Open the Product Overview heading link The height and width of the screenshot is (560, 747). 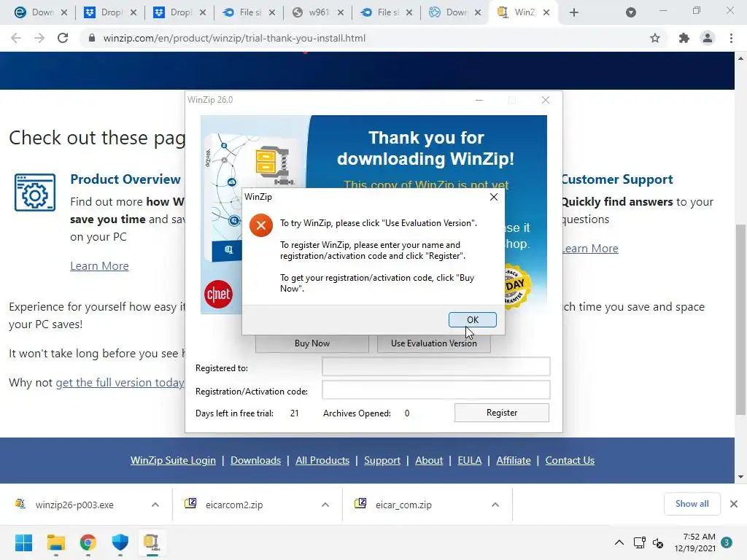pos(125,179)
